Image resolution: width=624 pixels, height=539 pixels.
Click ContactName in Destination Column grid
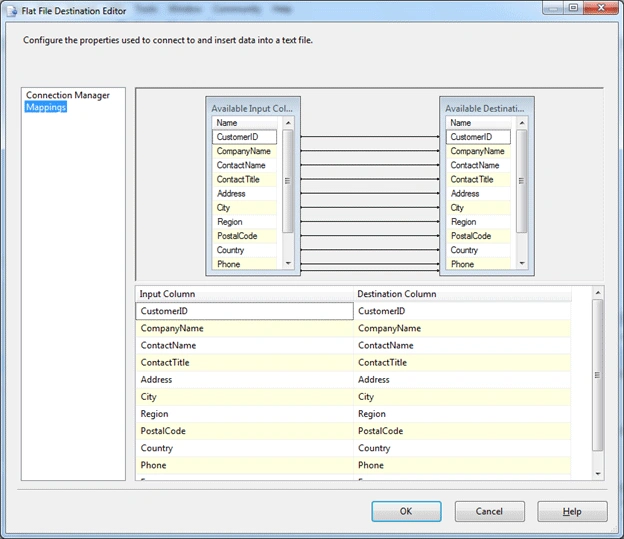click(x=462, y=345)
